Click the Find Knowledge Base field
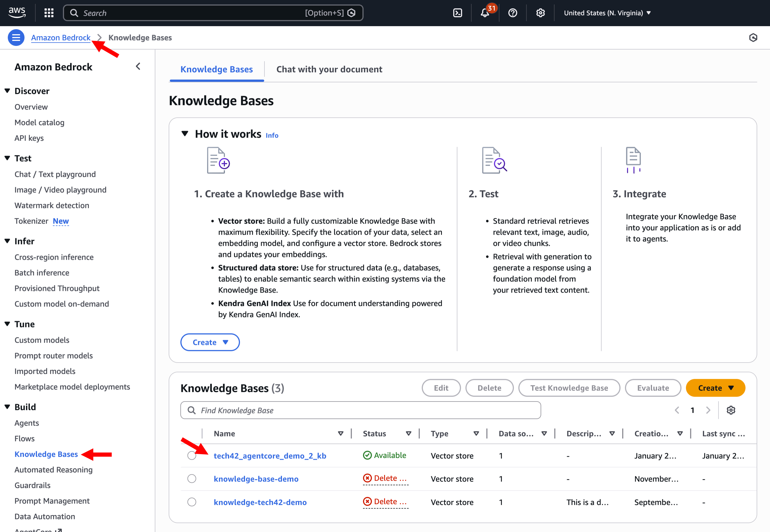The width and height of the screenshot is (770, 532). pyautogui.click(x=360, y=410)
